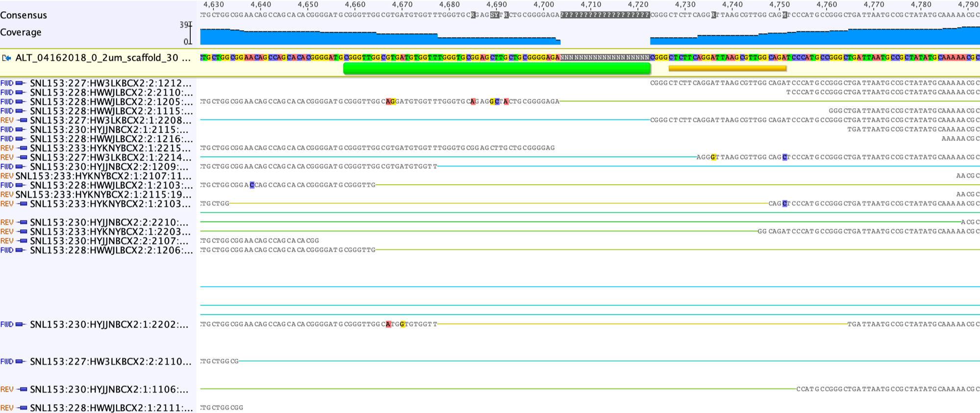Screen dimensions: 980x413
Task: Click FWD icon for SNL153:228:HWWJLBCX2:2:1206
Action: click(21, 250)
